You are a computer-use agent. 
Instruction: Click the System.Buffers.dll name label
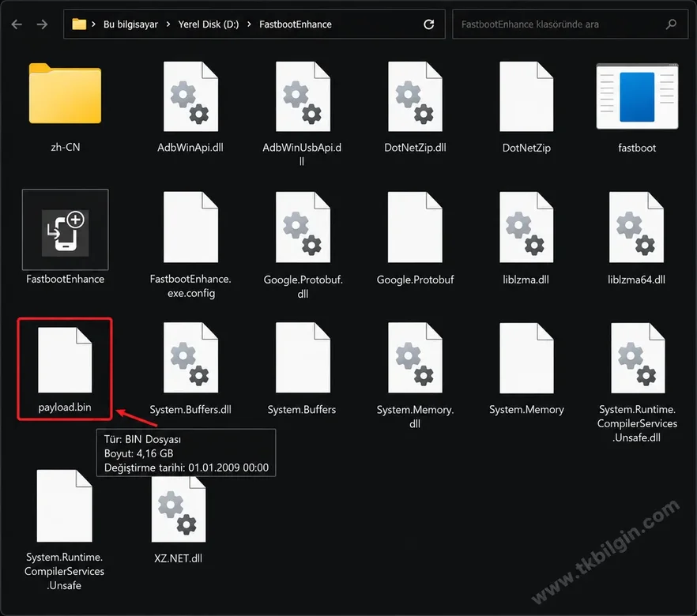tap(190, 410)
